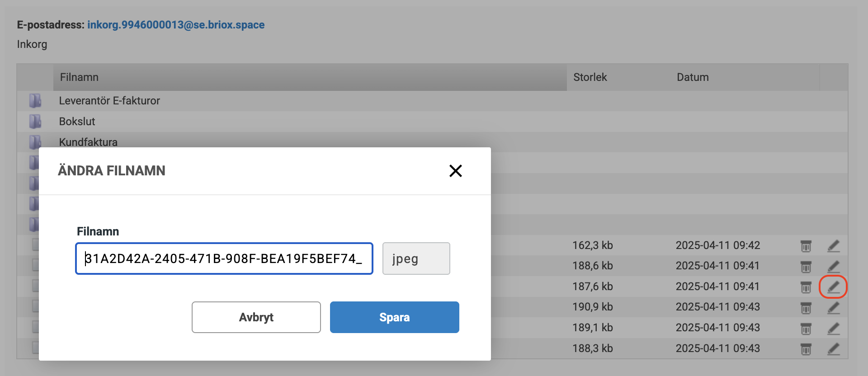Screen dimensions: 868x376
Task: Click into the Filnamn text field
Action: (224, 258)
